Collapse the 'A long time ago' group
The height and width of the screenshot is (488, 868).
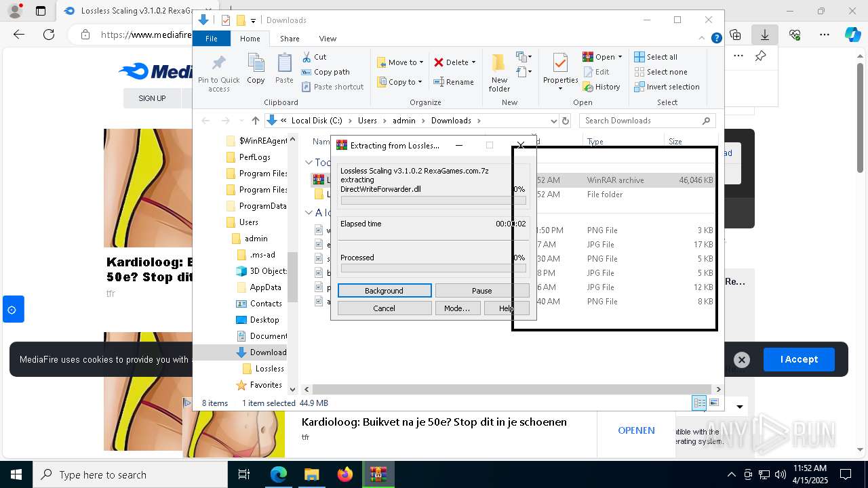309,212
